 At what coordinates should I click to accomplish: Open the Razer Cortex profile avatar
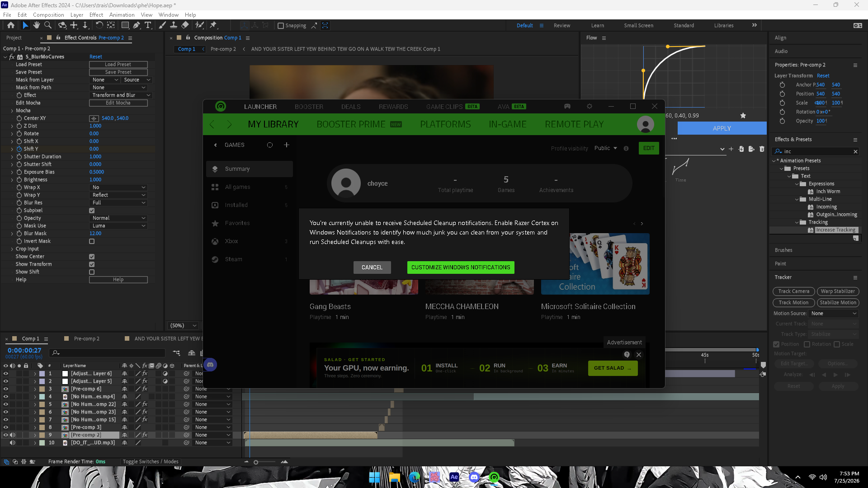pos(645,124)
